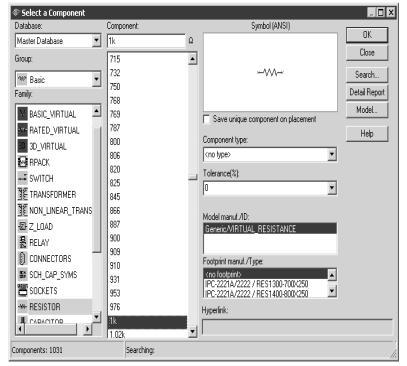Screen dimensions: 407x366
Task: Select component value 976
Action: pyautogui.click(x=115, y=307)
